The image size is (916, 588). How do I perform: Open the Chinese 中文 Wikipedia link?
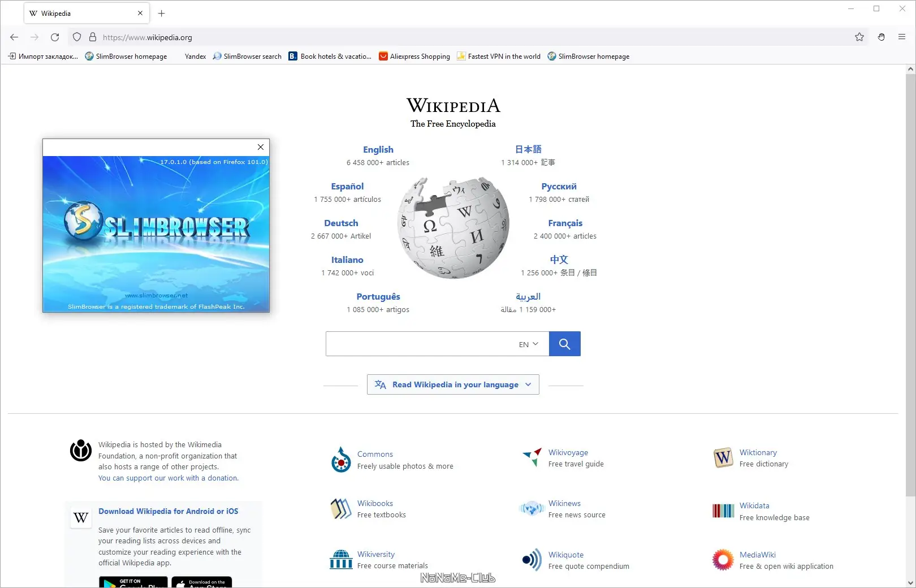[559, 260]
